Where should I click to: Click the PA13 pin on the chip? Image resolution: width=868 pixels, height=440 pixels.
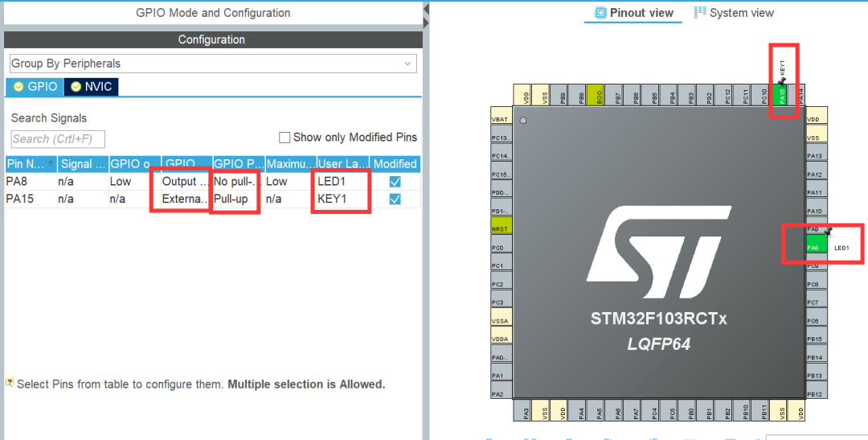click(x=817, y=152)
